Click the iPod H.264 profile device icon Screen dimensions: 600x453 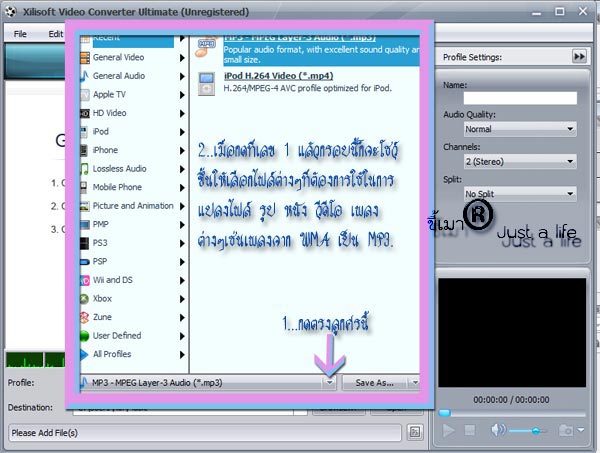coord(207,84)
